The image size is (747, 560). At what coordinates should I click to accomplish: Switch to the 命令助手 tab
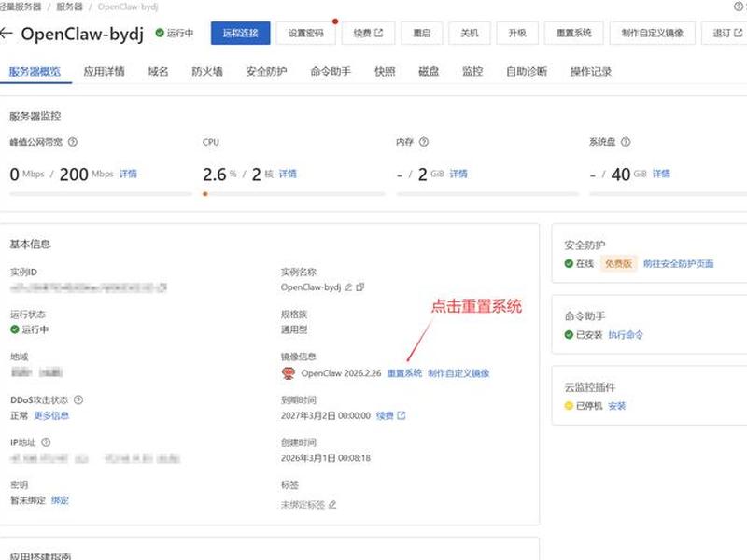coord(331,72)
